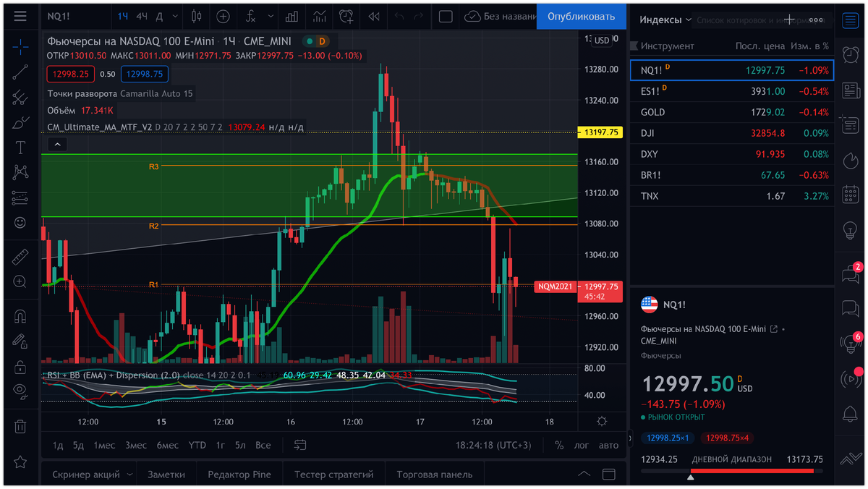868x489 pixels.
Task: Set range to 'YTD'
Action: pyautogui.click(x=197, y=445)
